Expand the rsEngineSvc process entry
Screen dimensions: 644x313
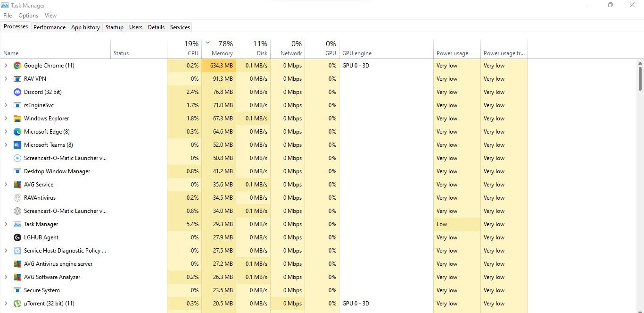coord(6,105)
